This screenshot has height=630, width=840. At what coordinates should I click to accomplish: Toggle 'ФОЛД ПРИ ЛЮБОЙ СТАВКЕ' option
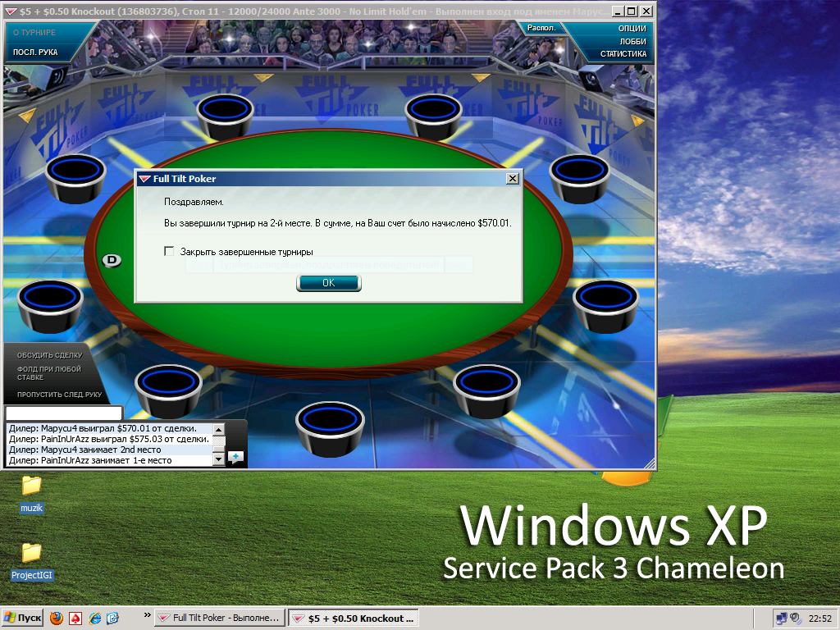(48, 373)
